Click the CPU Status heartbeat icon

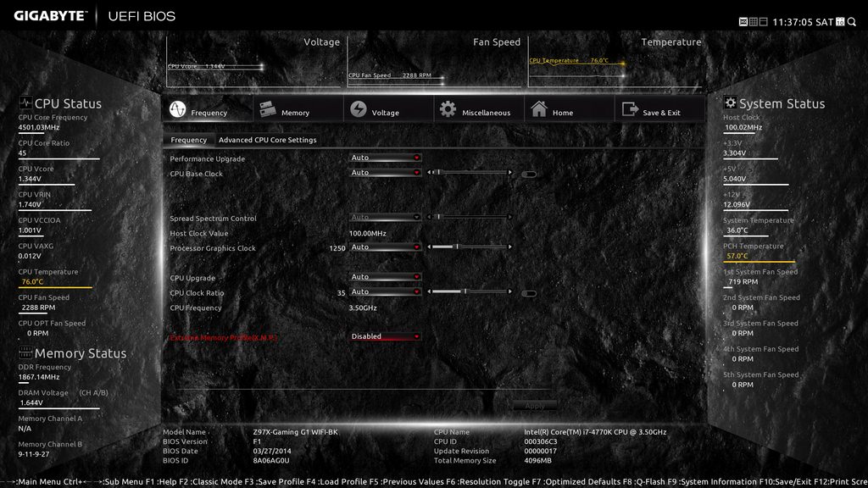click(x=25, y=103)
